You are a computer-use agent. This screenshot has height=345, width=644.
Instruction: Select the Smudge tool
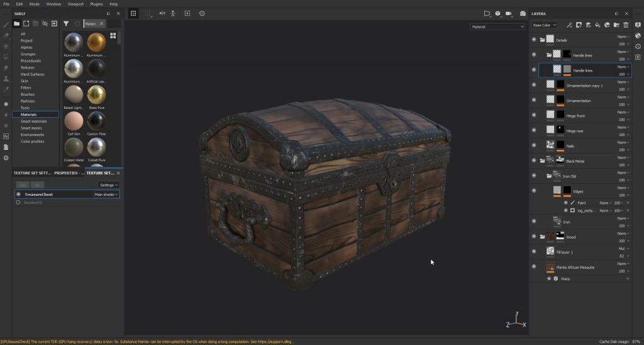6,68
